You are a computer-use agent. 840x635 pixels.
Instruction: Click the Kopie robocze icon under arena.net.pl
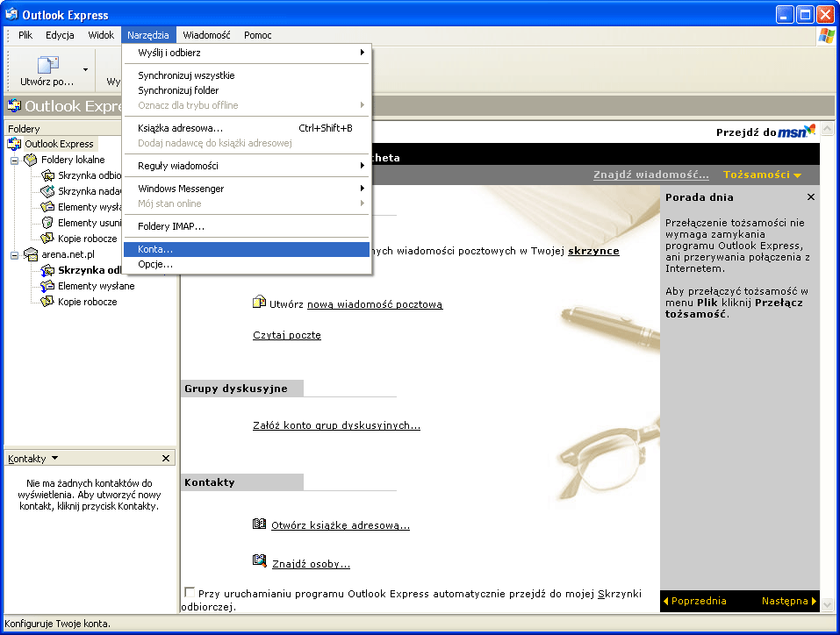(47, 302)
